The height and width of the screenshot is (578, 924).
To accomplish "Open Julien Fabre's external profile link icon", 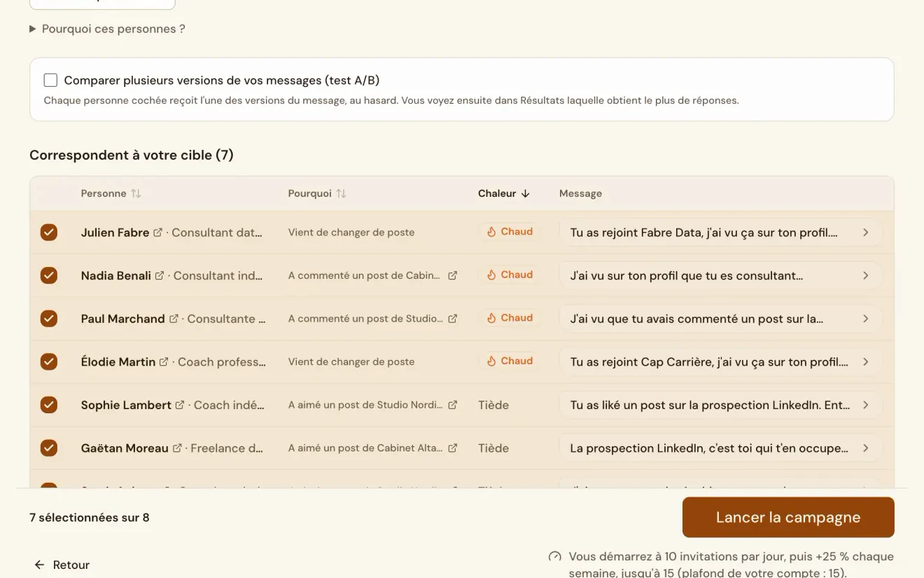I will (158, 233).
